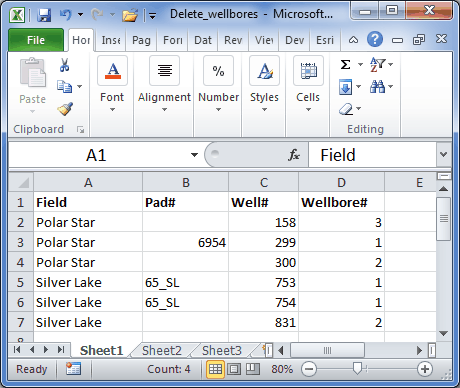Open the AutoSum dropdown arrow
The height and width of the screenshot is (388, 460).
360,64
